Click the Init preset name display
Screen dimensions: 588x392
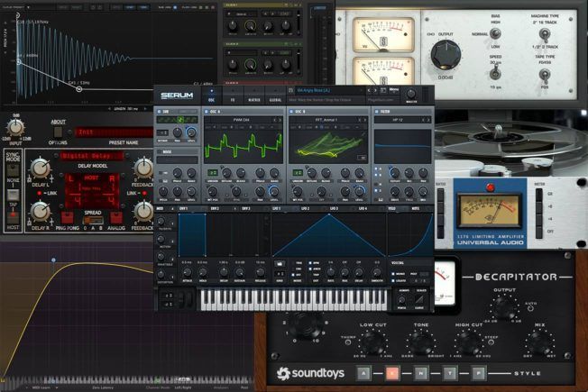pyautogui.click(x=114, y=132)
